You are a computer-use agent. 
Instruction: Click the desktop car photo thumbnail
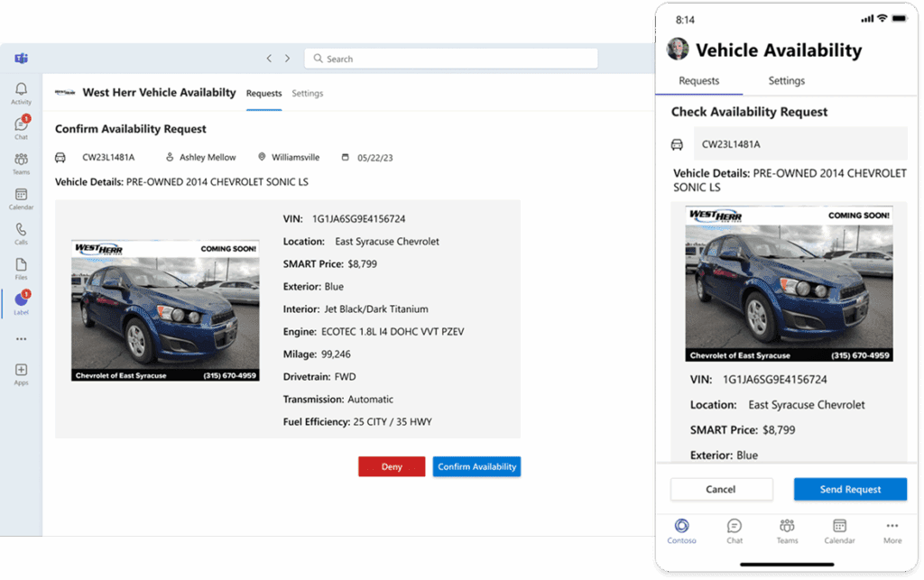click(165, 310)
